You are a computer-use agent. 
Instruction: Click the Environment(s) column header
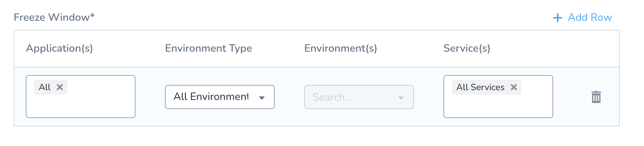coord(341,48)
